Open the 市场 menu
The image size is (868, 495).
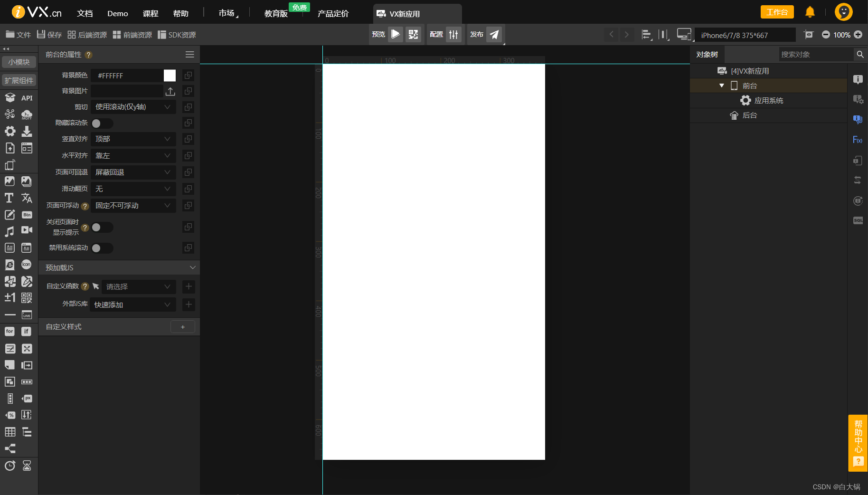pyautogui.click(x=227, y=13)
